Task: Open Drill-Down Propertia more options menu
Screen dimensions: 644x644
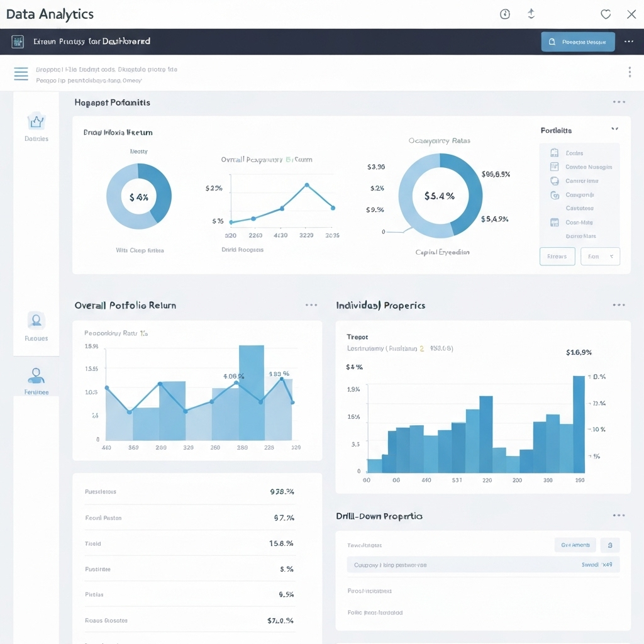Action: point(619,516)
